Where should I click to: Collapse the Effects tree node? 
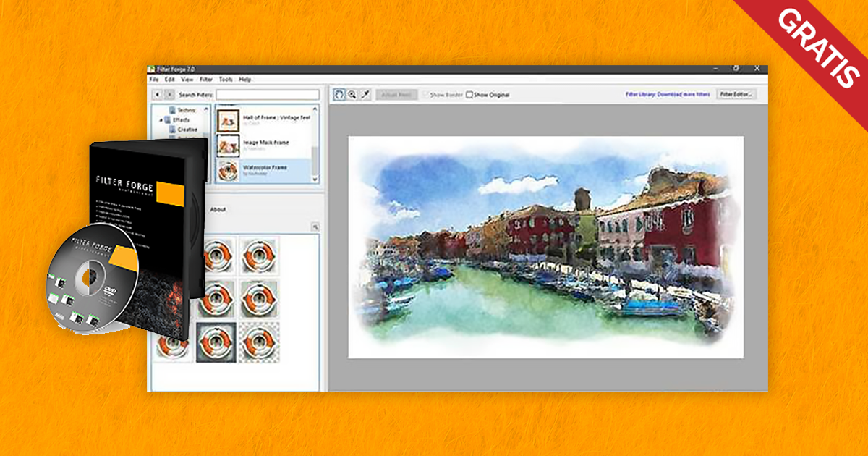pos(161,120)
